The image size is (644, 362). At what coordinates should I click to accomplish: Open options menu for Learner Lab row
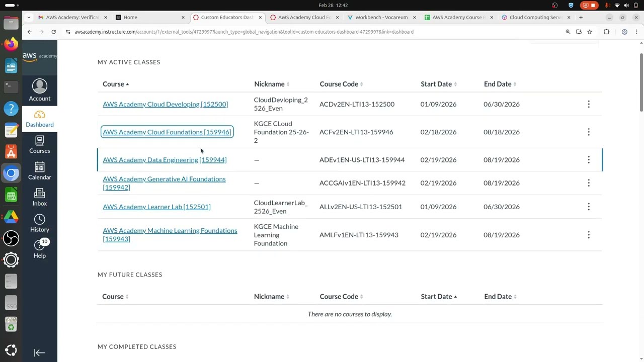pos(589,207)
